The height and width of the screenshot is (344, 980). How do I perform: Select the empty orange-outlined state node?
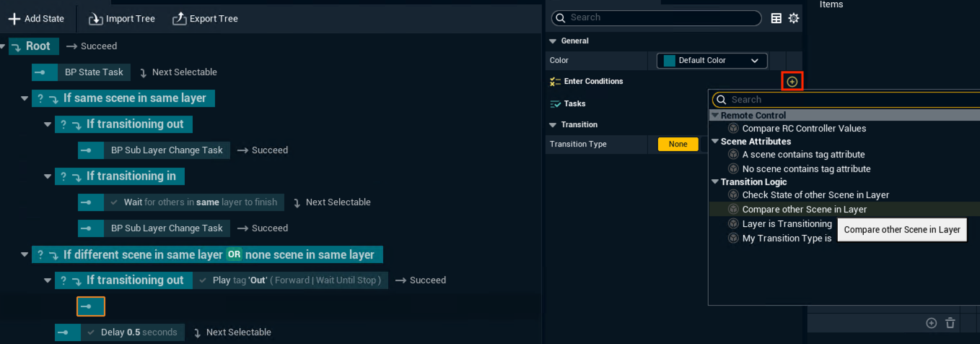click(91, 306)
